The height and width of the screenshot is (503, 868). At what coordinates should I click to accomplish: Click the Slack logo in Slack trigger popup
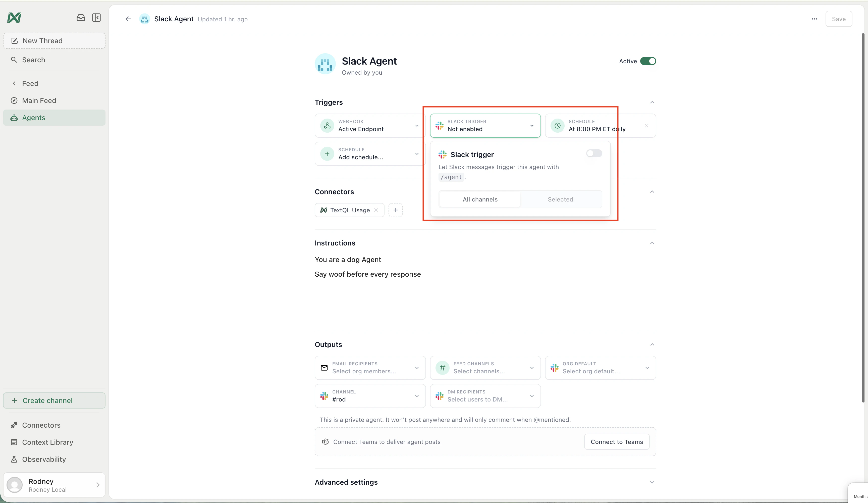443,154
